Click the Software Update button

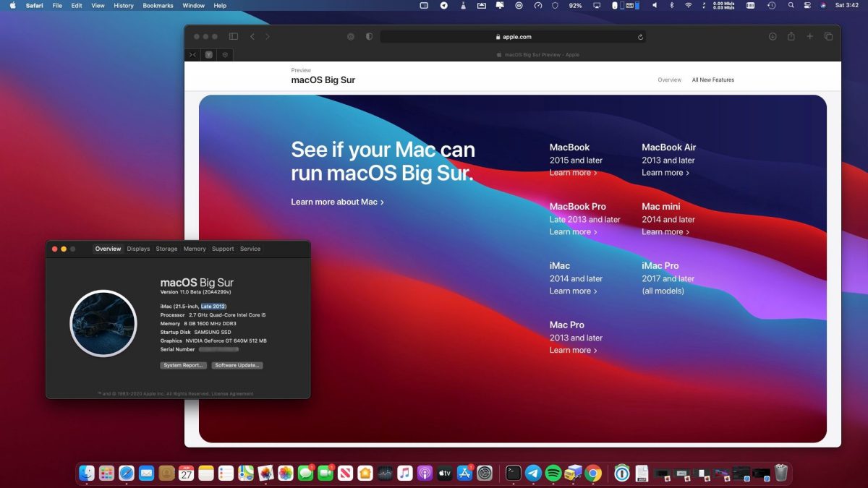pos(237,365)
